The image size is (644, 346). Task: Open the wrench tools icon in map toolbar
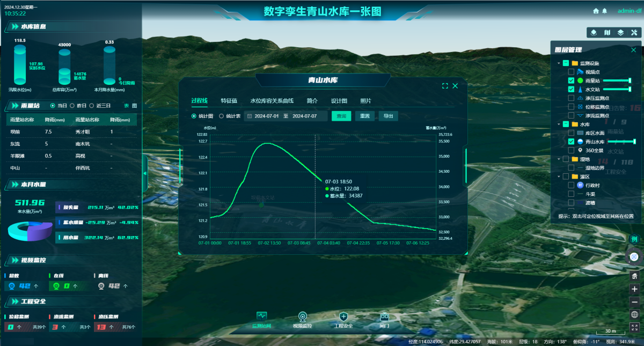(x=633, y=33)
